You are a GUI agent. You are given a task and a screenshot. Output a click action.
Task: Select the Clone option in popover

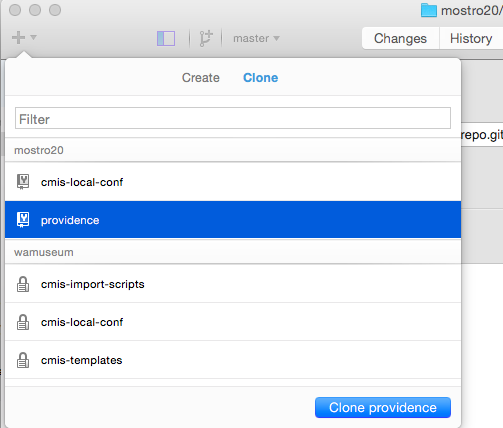(261, 78)
